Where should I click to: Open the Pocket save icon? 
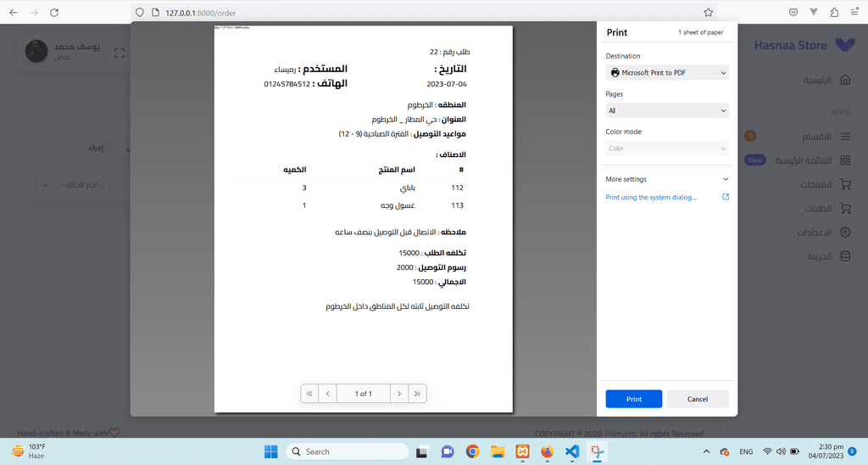[x=793, y=12]
